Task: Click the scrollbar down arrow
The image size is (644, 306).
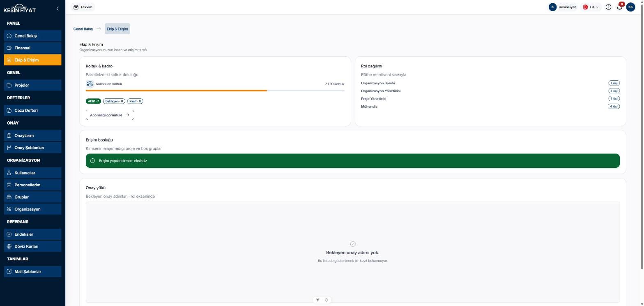Action: pos(642,304)
